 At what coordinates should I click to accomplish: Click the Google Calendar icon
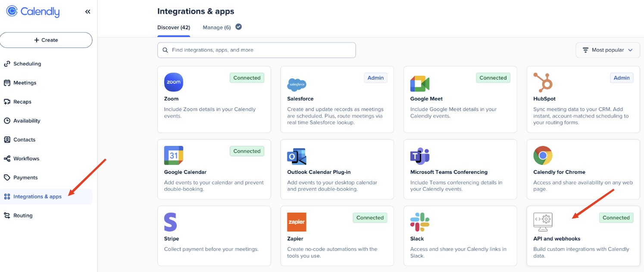[x=174, y=155]
